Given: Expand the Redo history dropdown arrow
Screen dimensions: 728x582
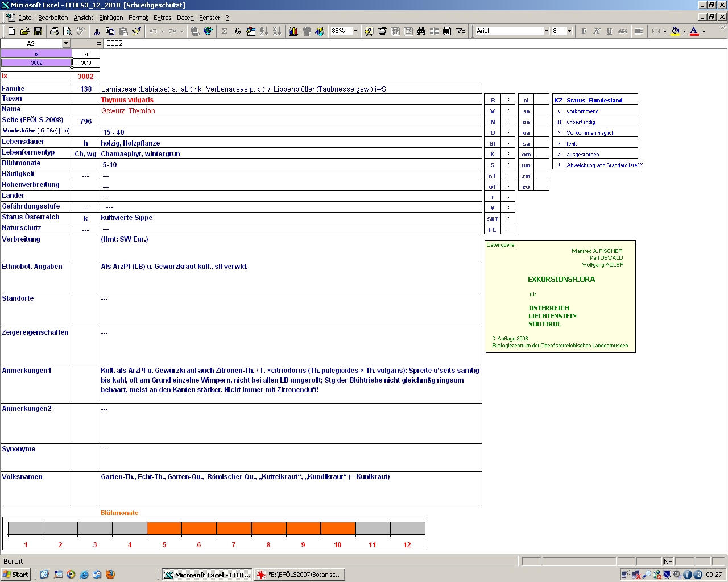Looking at the screenshot, I should tap(181, 31).
